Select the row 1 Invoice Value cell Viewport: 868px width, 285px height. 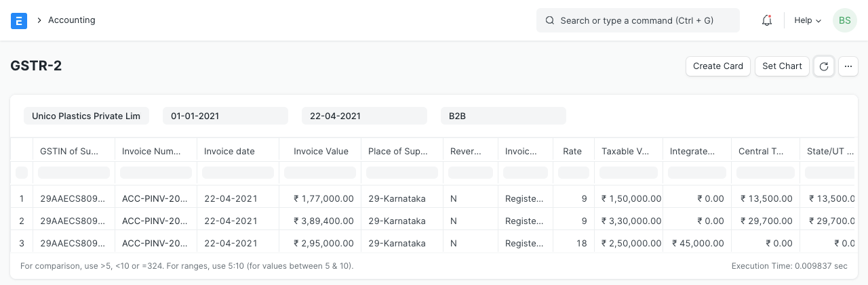click(320, 198)
